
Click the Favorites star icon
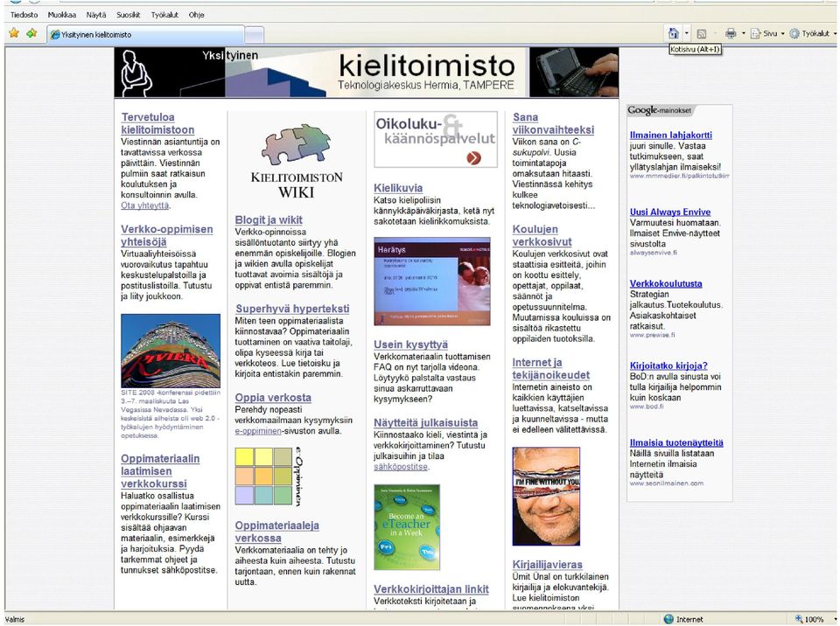[14, 33]
